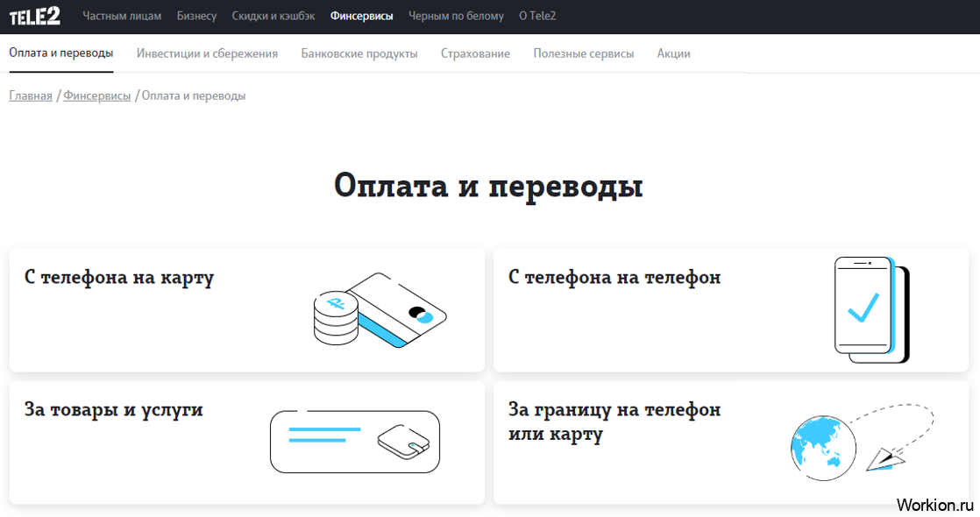The image size is (980, 517).
Task: Click the Оплата и переводы page heading
Action: tap(488, 187)
